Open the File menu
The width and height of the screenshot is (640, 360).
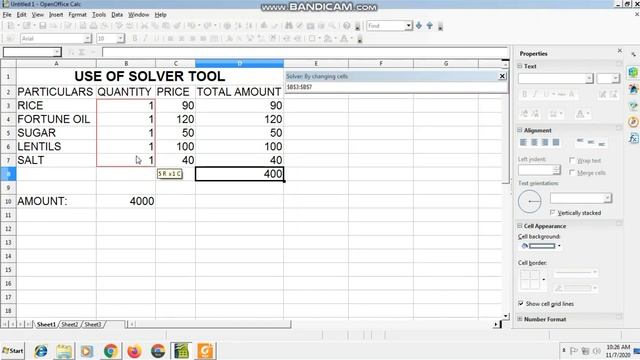pos(7,15)
